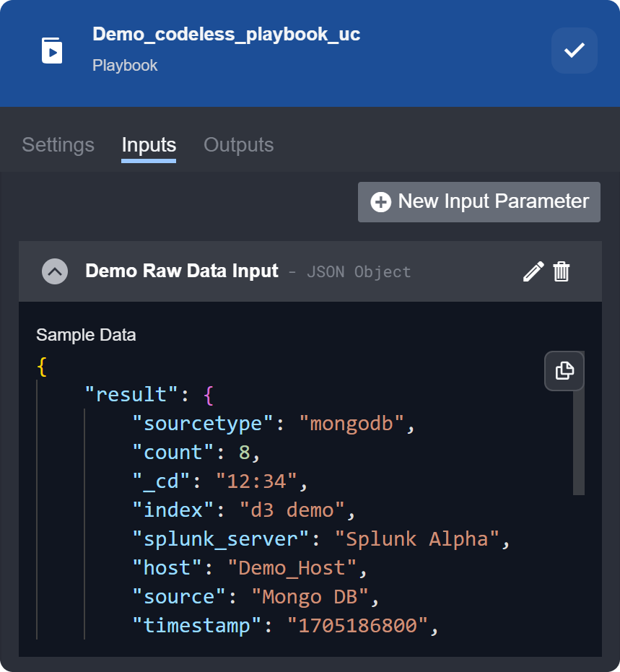Click the Demo_codeless_playbook_uc title
Image resolution: width=620 pixels, height=672 pixels.
click(226, 34)
